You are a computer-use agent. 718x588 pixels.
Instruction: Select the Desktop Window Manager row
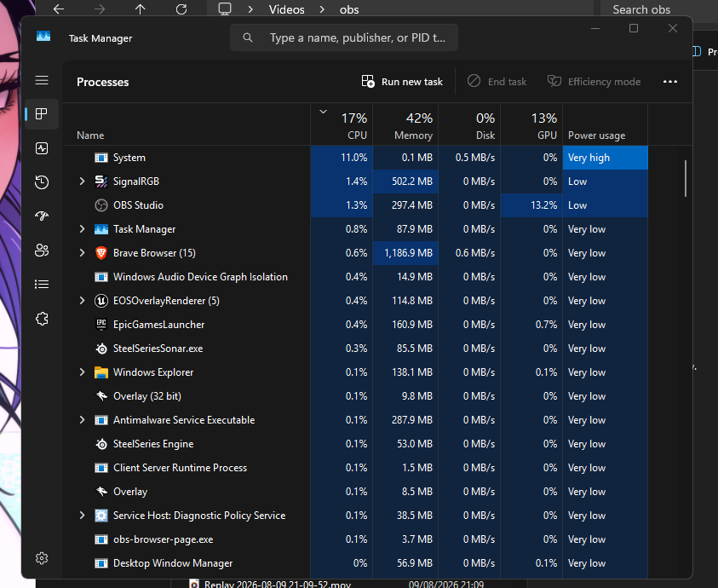coord(356,563)
